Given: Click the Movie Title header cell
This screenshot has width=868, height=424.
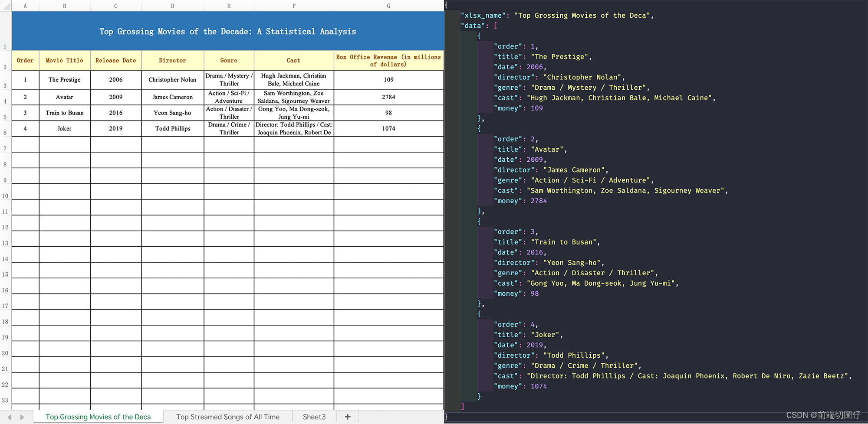Looking at the screenshot, I should [x=65, y=61].
